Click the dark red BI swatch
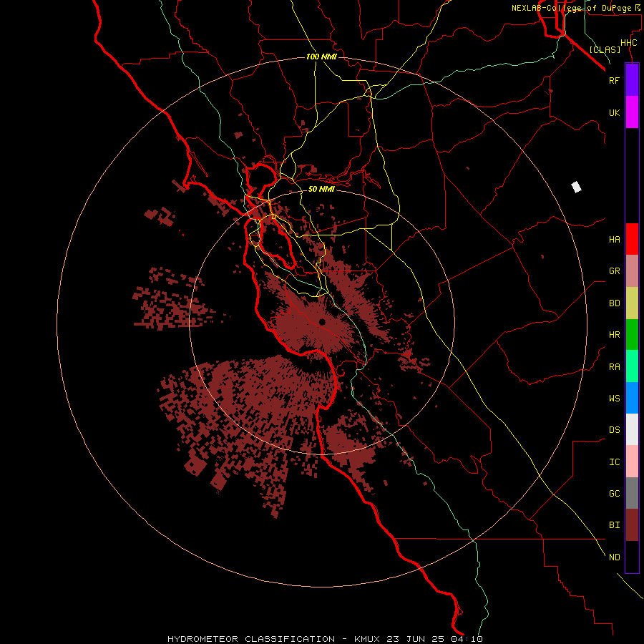This screenshot has height=644, width=644. click(632, 525)
